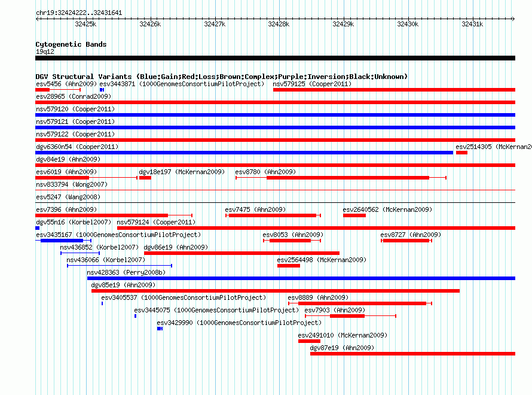Open esv3435167 1000Genomes variant label
The width and height of the screenshot is (532, 395).
point(118,235)
